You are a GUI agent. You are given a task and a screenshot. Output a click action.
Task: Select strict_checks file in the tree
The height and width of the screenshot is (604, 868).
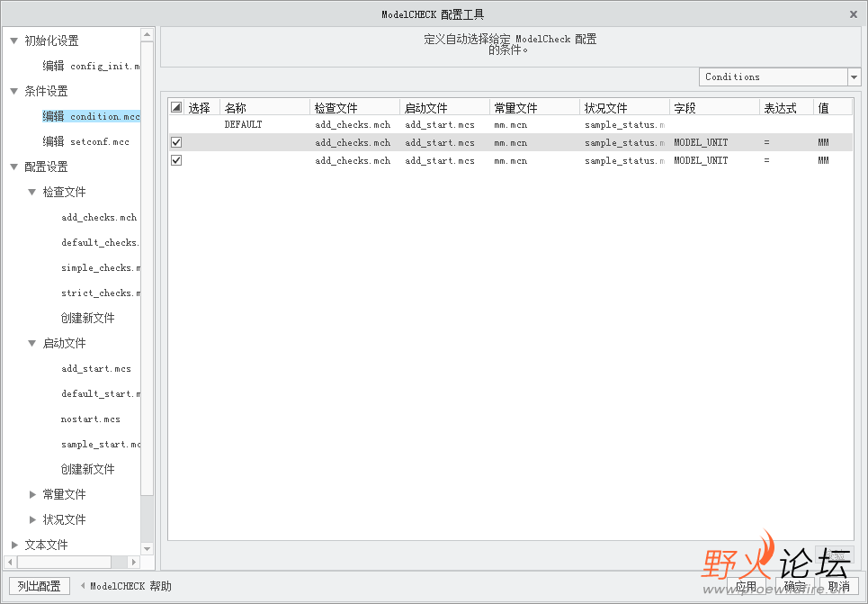point(100,293)
